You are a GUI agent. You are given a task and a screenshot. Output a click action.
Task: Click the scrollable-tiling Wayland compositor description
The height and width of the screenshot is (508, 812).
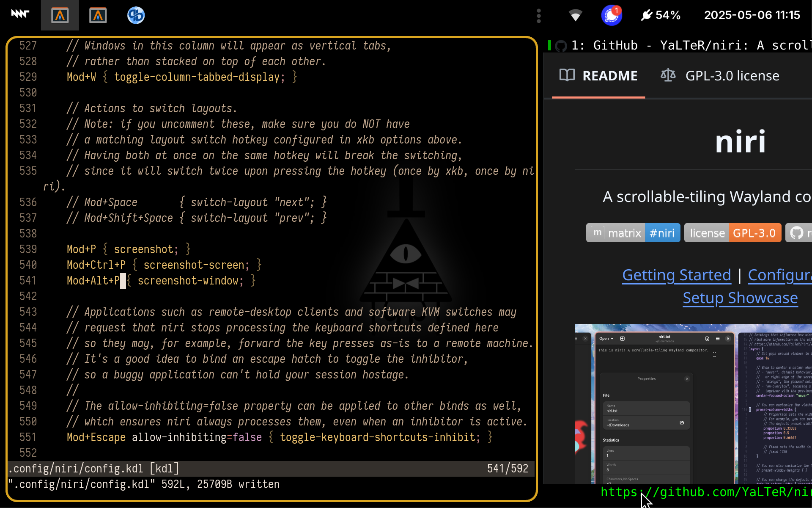(x=706, y=197)
